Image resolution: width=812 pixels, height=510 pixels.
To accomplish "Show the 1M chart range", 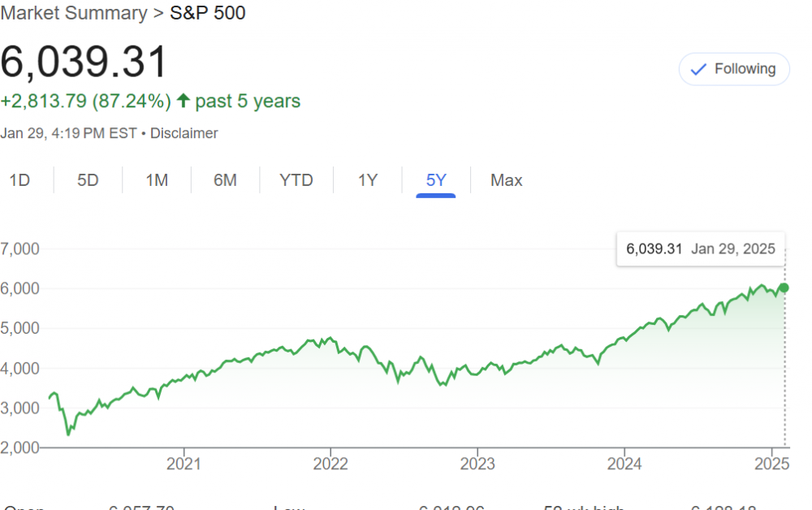I will [x=157, y=180].
